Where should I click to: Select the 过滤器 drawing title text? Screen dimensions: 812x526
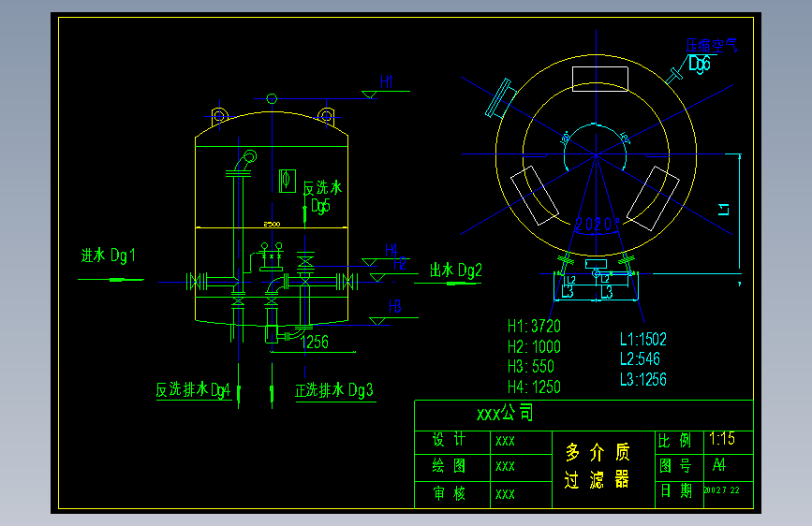(x=597, y=480)
